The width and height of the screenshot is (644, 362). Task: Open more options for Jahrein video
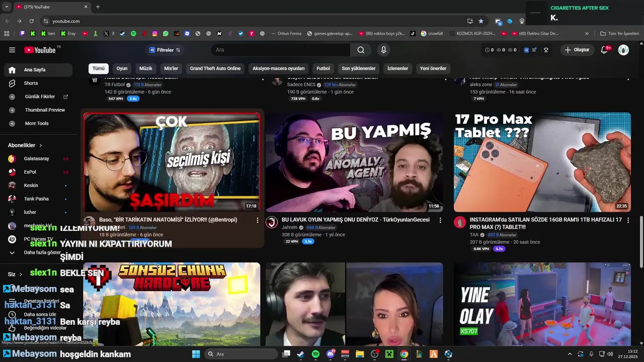tap(440, 220)
